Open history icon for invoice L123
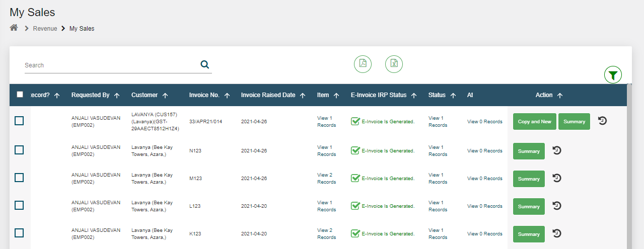The width and height of the screenshot is (644, 249). click(557, 206)
